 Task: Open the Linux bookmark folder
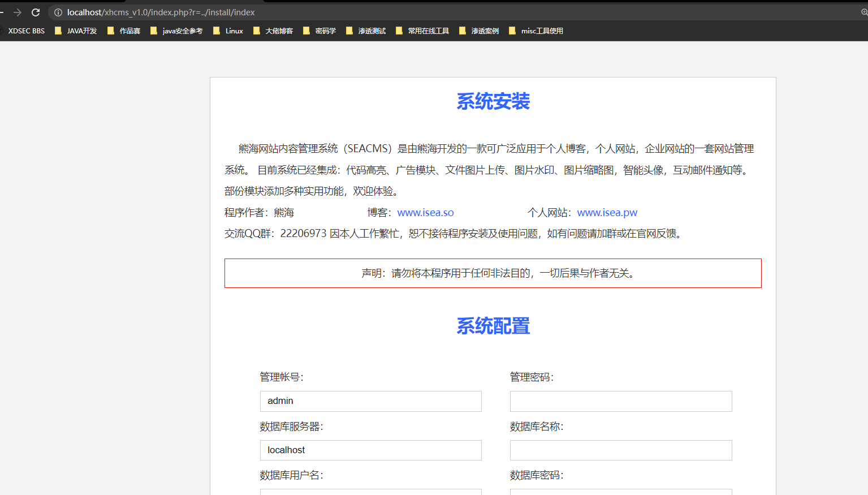[228, 31]
